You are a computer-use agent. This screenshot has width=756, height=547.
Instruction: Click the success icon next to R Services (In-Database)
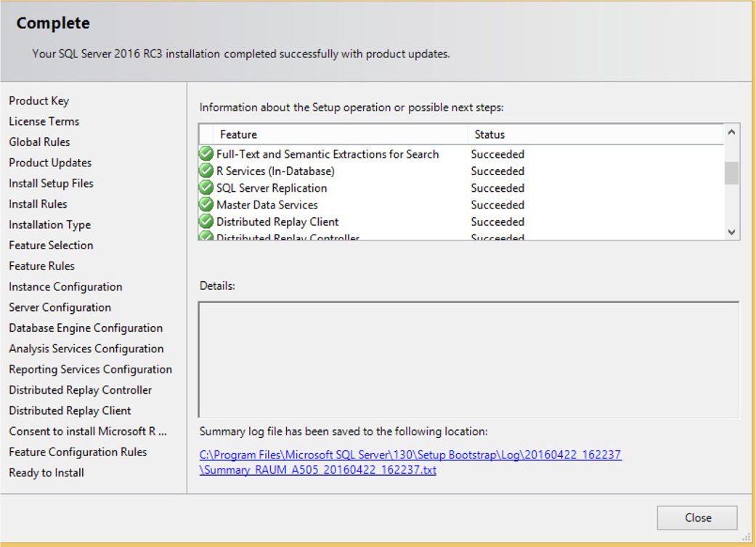click(206, 171)
